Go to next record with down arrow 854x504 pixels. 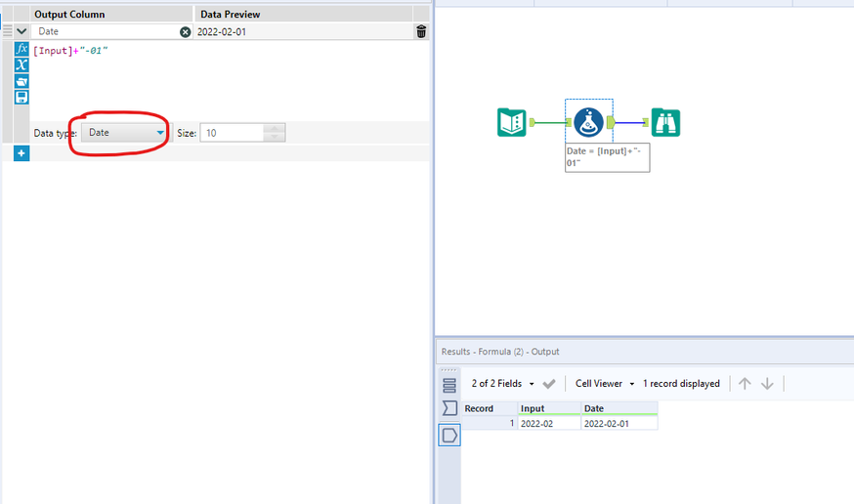[767, 384]
